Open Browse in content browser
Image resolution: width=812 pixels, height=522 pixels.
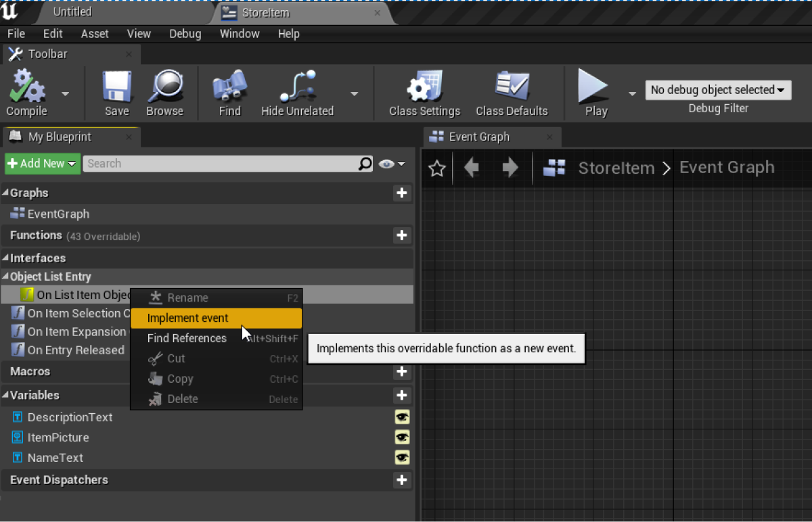coord(164,88)
